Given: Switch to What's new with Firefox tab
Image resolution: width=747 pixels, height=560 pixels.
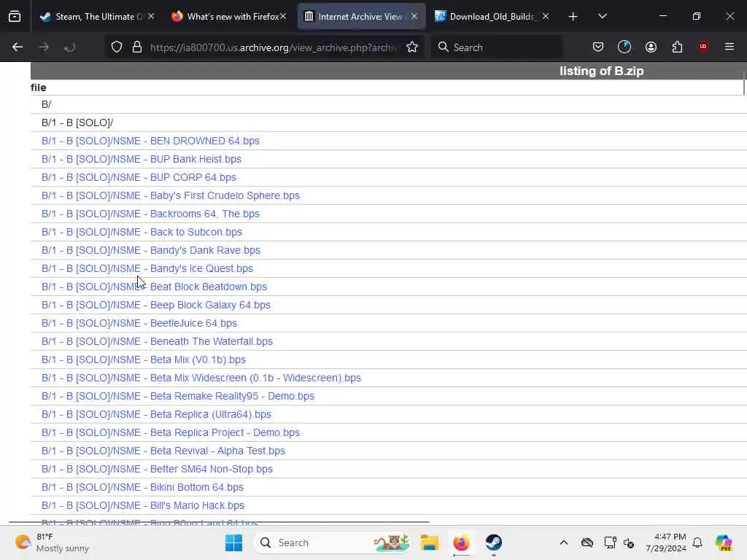Looking at the screenshot, I should pos(229,17).
